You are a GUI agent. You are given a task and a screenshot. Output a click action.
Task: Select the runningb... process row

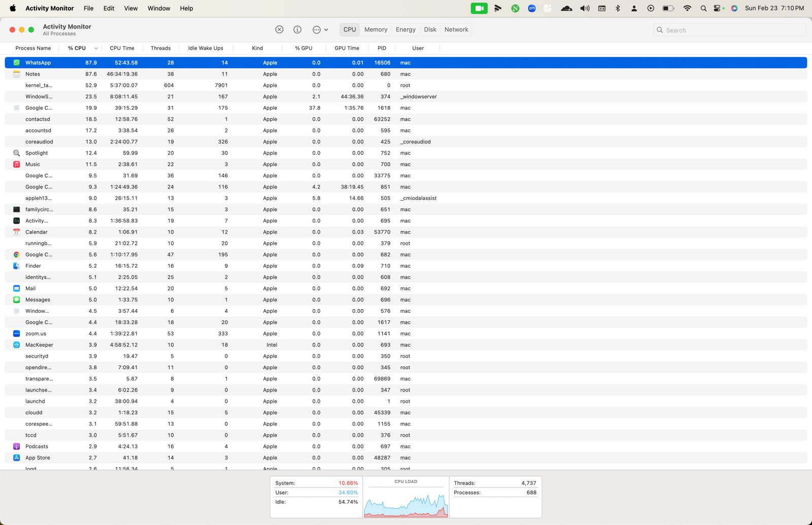click(406, 243)
